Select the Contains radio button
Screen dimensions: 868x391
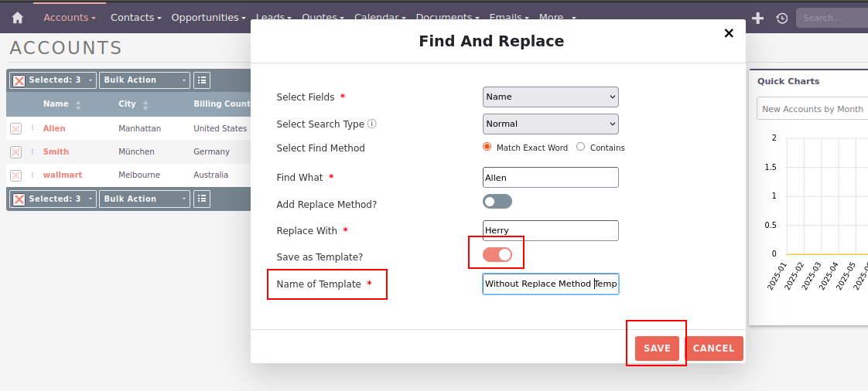tap(581, 147)
